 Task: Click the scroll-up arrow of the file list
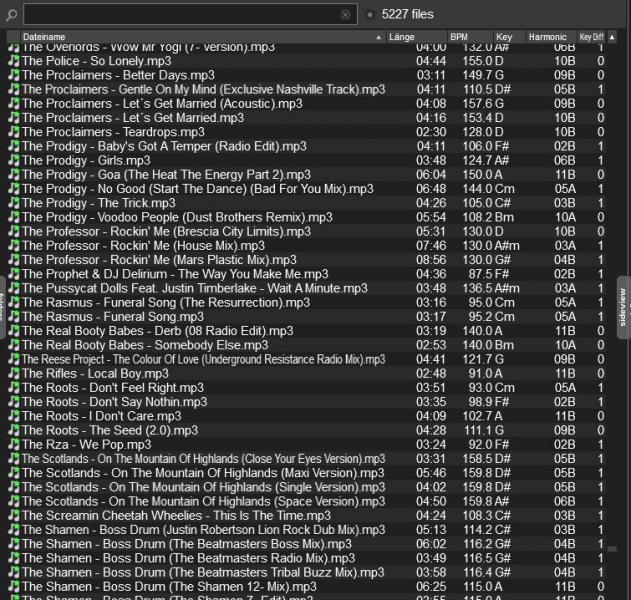click(612, 37)
